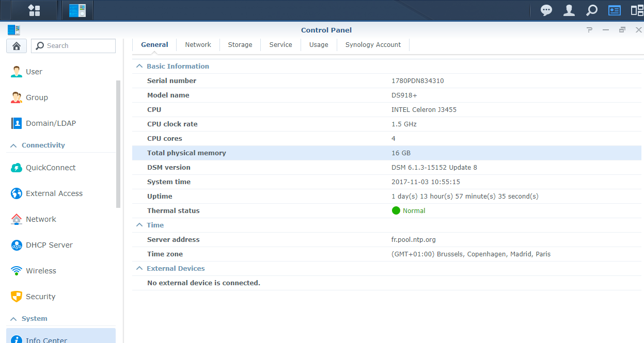Screen dimensions: 644x343
Task: Switch to the Service tab
Action: click(281, 45)
